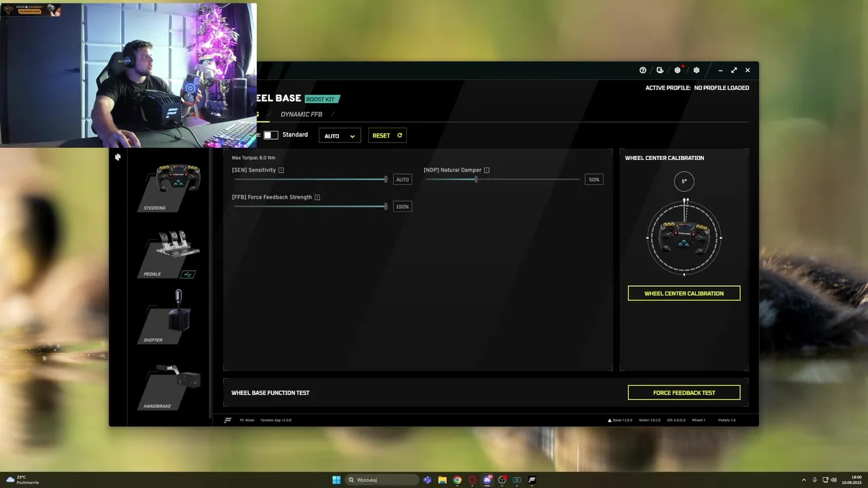Click the firmware download icon in title bar
The image size is (868, 488).
pyautogui.click(x=660, y=70)
